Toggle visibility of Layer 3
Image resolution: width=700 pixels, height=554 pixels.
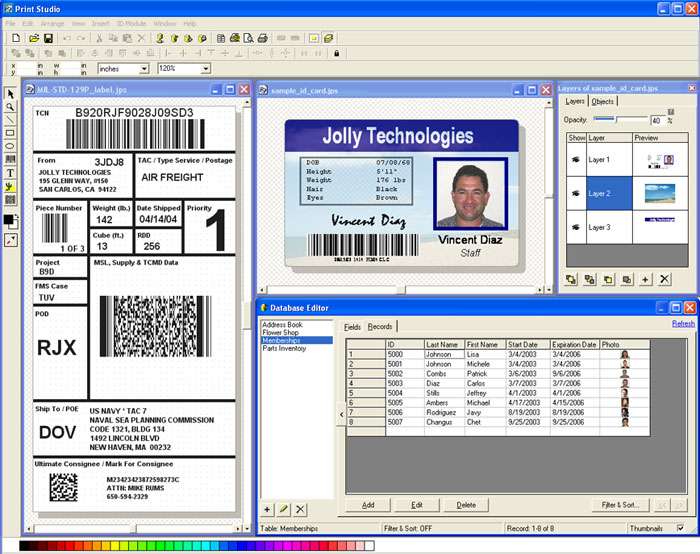click(576, 227)
